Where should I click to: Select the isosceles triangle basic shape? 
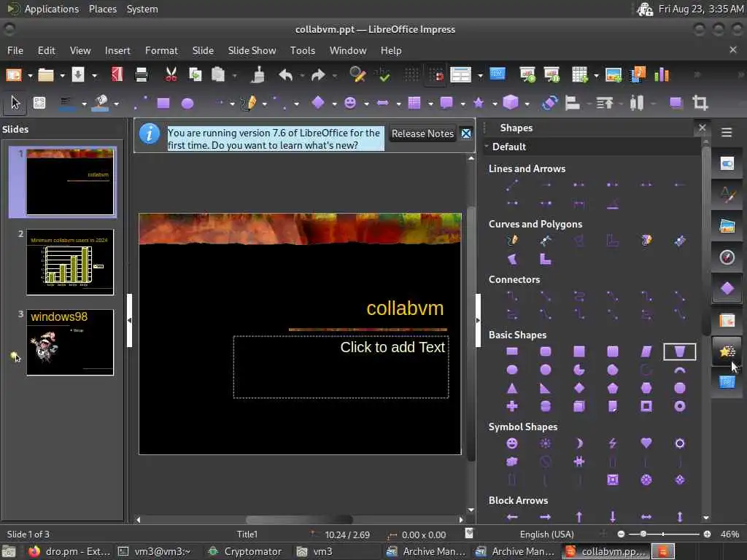[512, 388]
